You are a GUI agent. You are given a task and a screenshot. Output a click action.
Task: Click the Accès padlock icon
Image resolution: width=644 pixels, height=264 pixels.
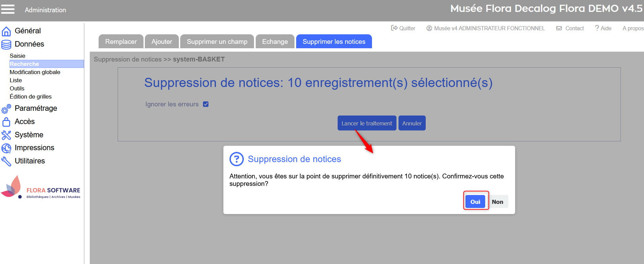pyautogui.click(x=6, y=122)
